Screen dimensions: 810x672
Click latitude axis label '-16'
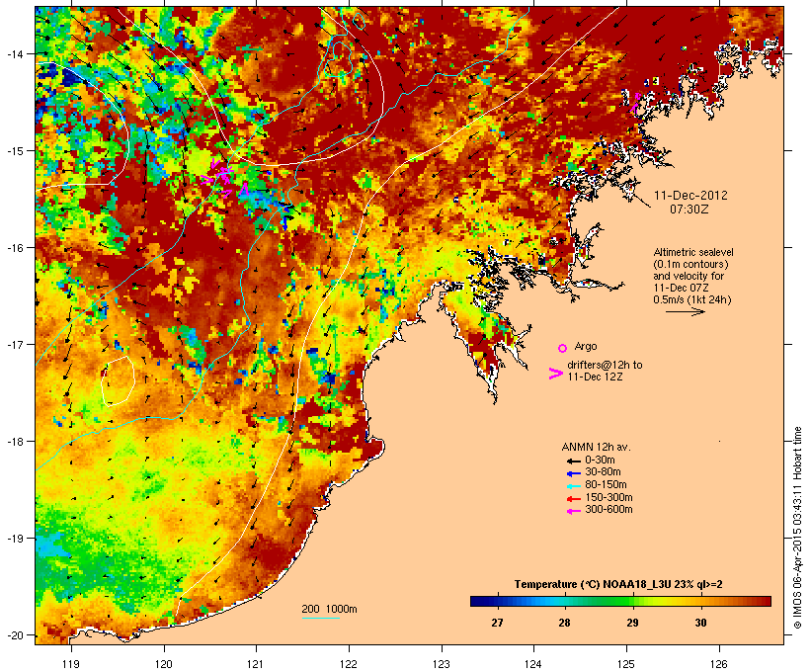pos(15,248)
